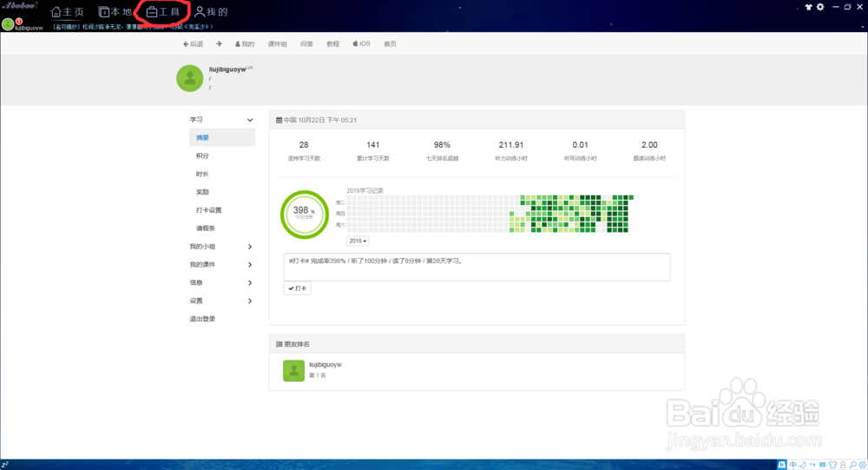Click 退出登录 to log out

pos(202,319)
